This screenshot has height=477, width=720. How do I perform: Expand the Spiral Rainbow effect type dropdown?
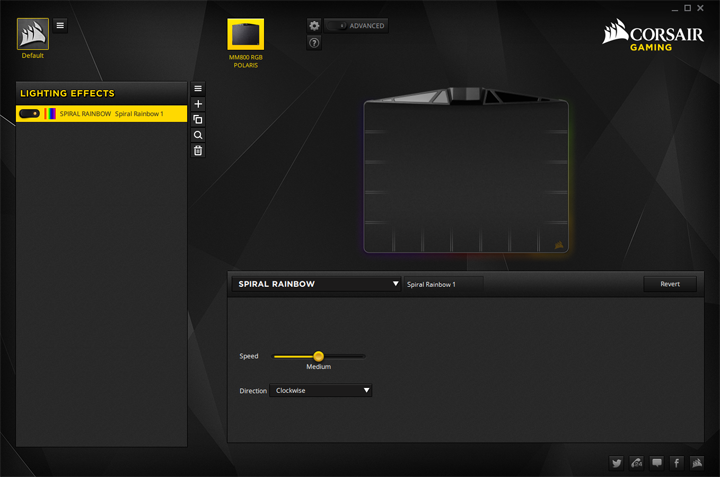(x=317, y=284)
